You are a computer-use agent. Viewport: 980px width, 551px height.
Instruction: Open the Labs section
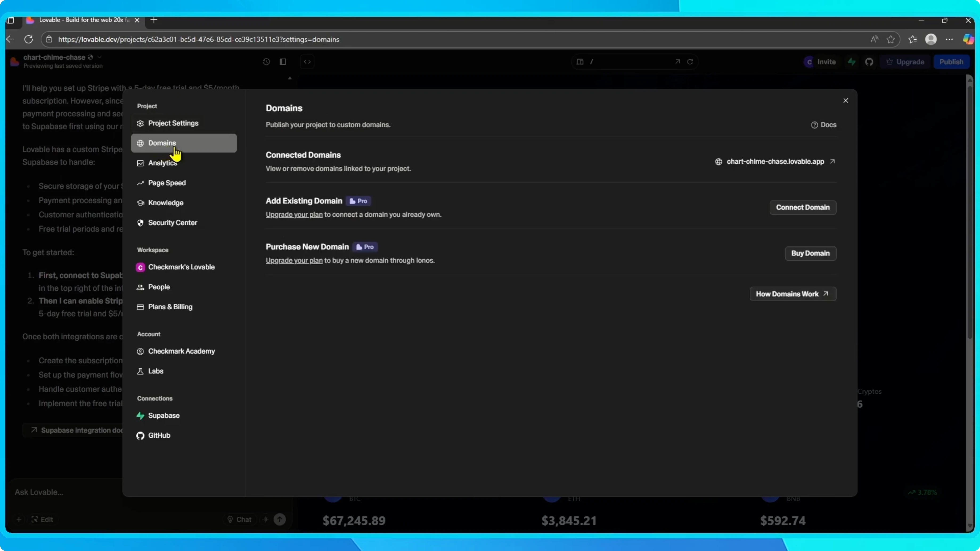pos(184,371)
